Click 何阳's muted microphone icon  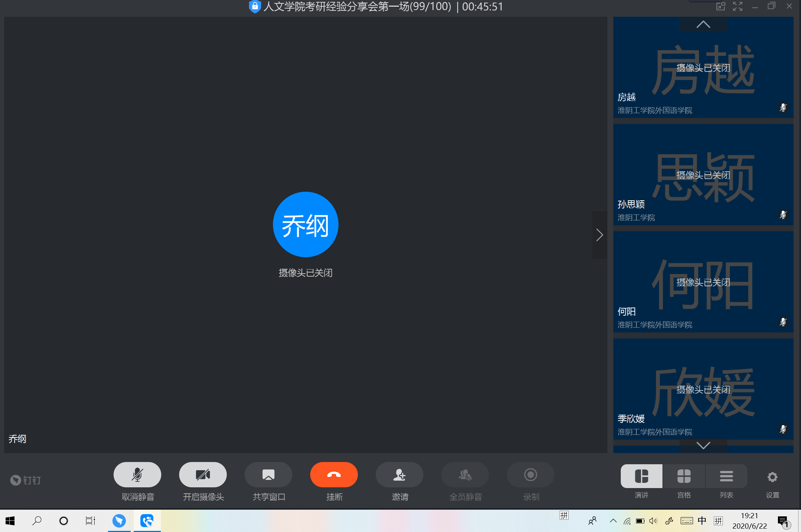(783, 322)
